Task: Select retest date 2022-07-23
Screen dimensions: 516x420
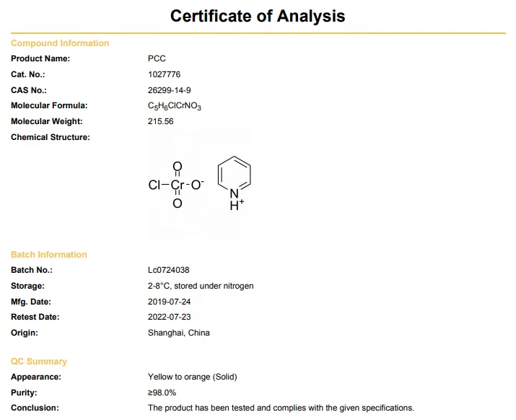Action: pyautogui.click(x=170, y=318)
